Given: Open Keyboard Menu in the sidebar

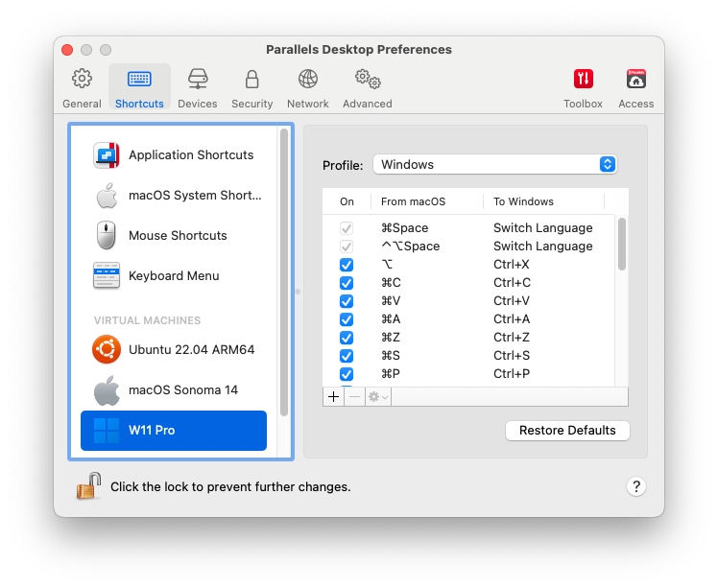Looking at the screenshot, I should coord(174,276).
